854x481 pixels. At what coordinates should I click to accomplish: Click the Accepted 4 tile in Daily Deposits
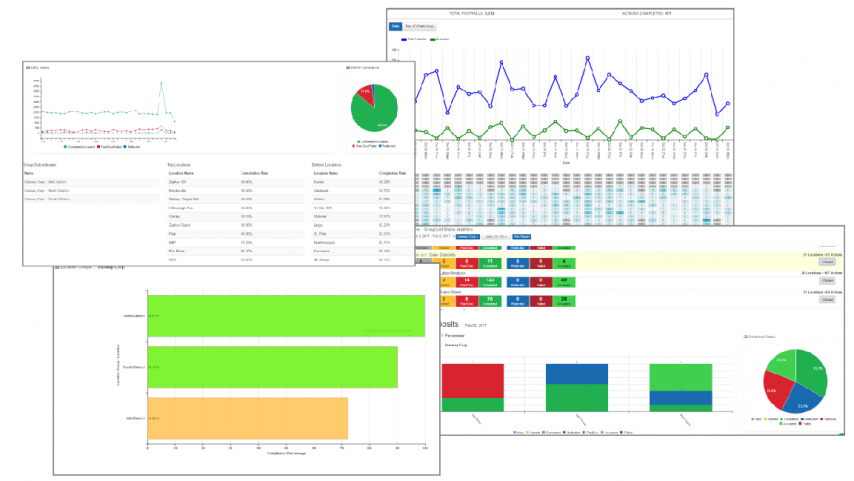(564, 263)
